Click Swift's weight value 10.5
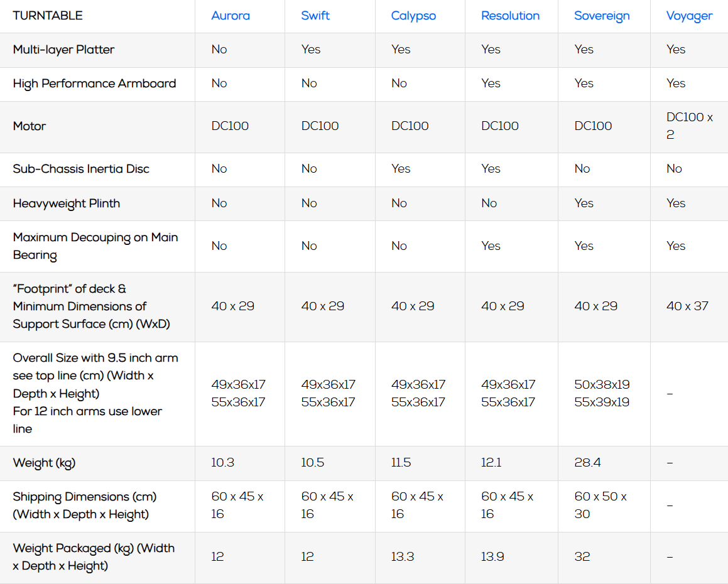728x584 pixels. tap(312, 463)
